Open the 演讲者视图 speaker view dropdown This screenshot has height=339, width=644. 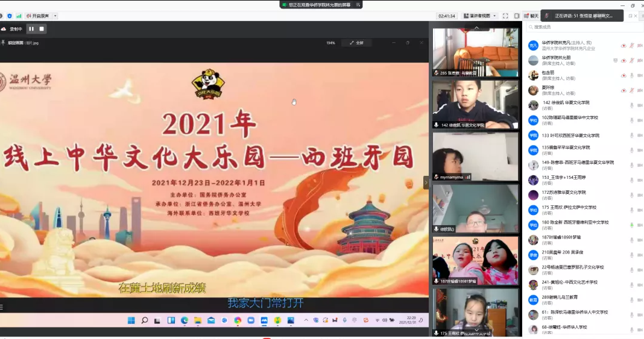coord(480,16)
